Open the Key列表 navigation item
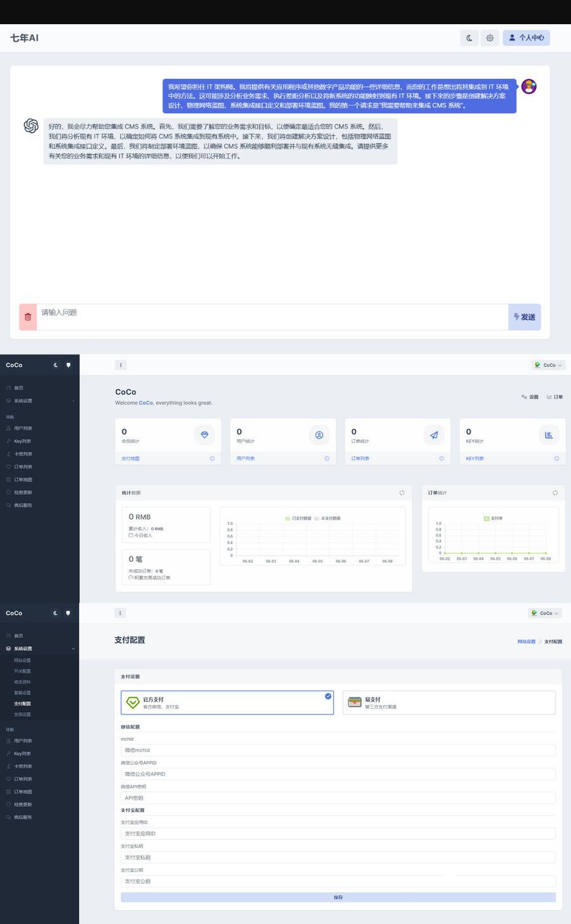The width and height of the screenshot is (571, 924). 21,440
